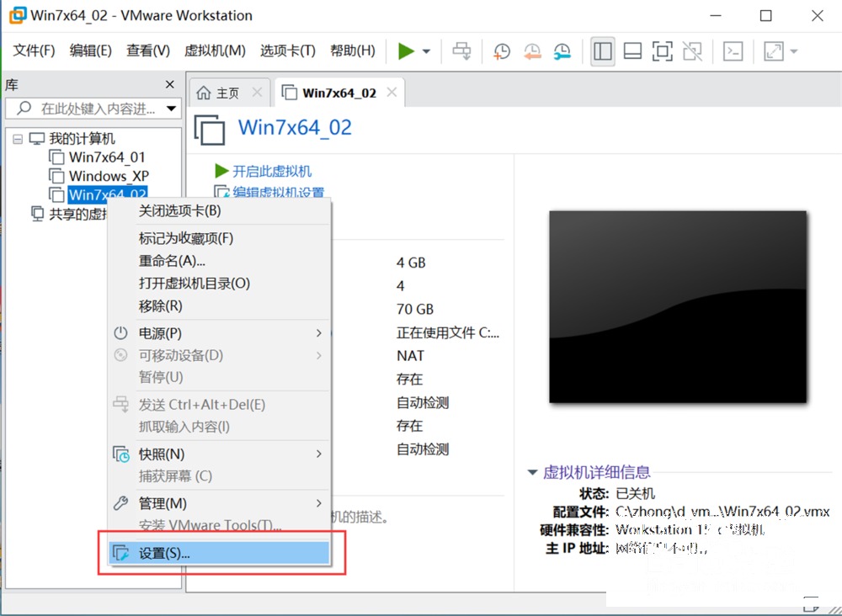The width and height of the screenshot is (842, 616).
Task: Choose 设置(S)... from context menu
Action: pos(219,553)
